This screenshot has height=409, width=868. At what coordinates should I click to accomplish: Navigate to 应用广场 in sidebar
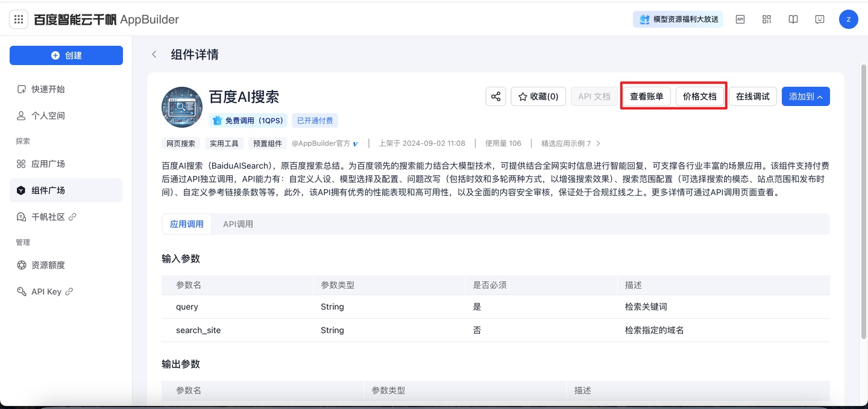coord(66,164)
